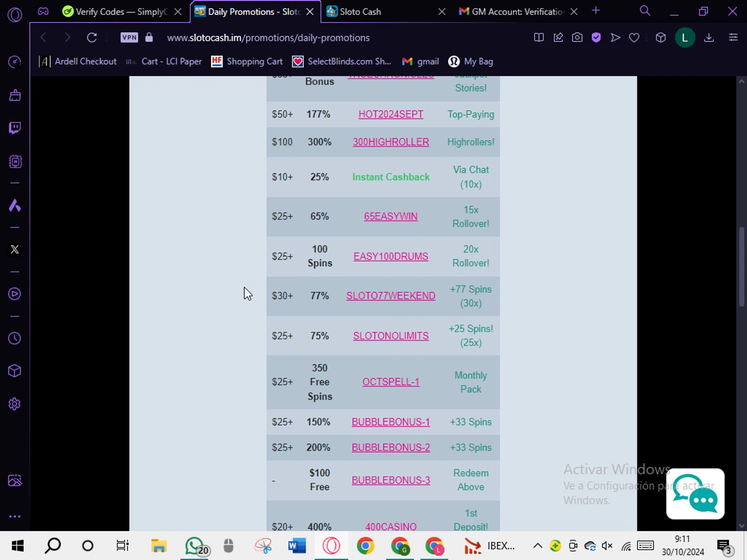Open a new tab with plus button
The image size is (747, 560).
[596, 10]
